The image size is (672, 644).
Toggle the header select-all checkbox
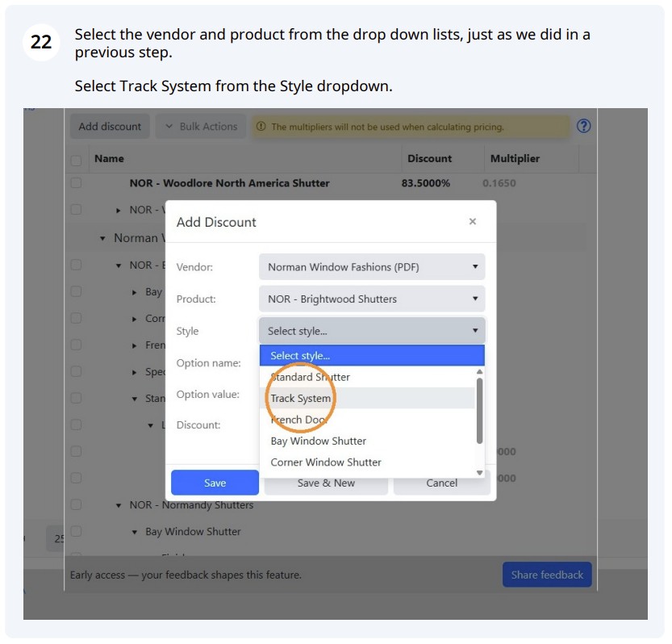click(76, 161)
